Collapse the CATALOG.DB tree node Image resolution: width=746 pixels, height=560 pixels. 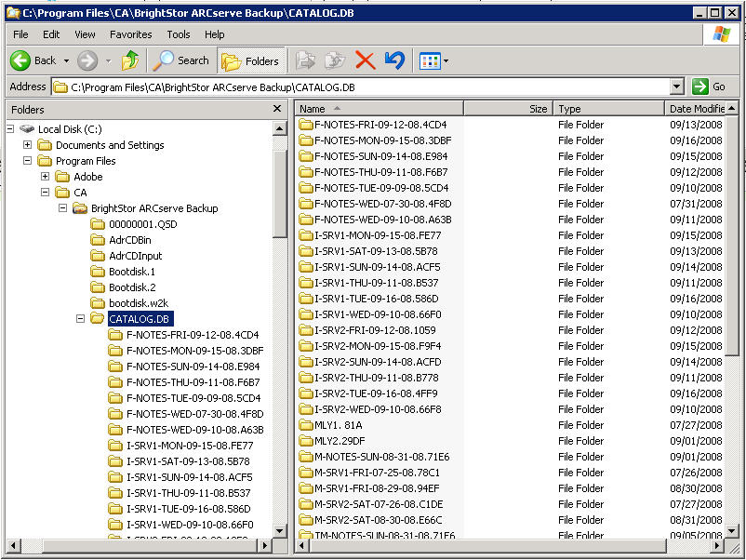click(x=81, y=319)
